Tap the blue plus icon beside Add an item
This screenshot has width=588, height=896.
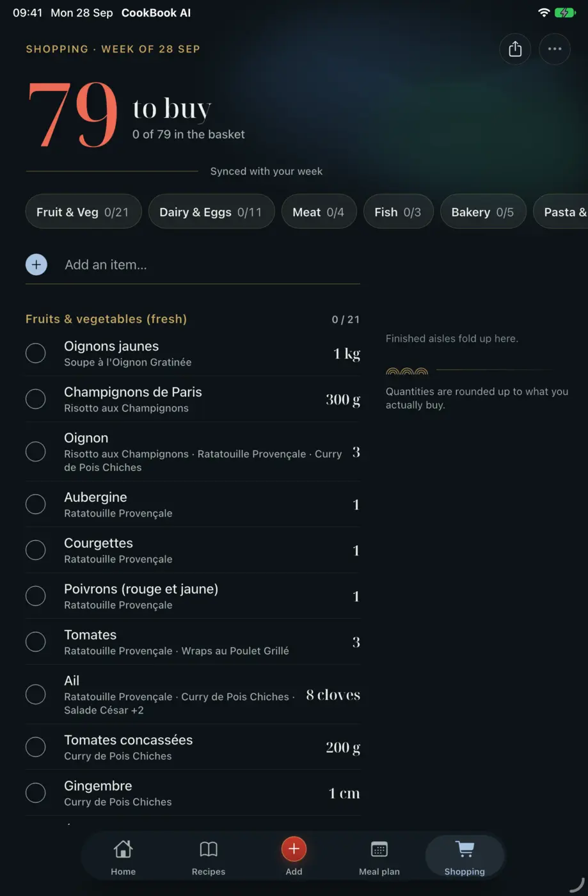click(x=36, y=264)
